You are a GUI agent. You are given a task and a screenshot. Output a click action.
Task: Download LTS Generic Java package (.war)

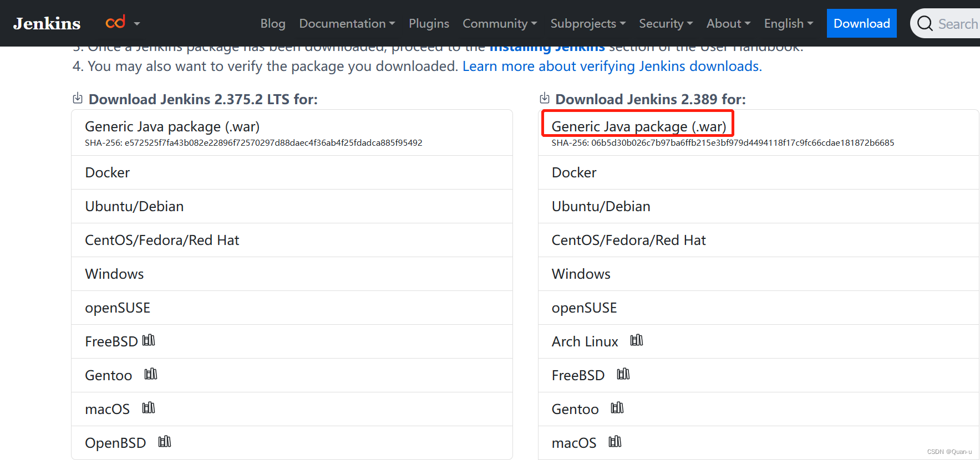(292, 132)
